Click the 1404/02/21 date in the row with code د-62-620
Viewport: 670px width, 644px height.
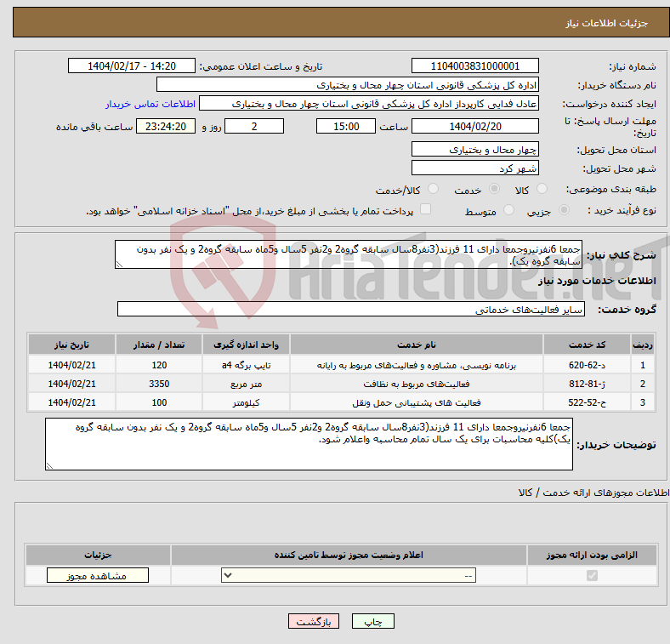[71, 365]
